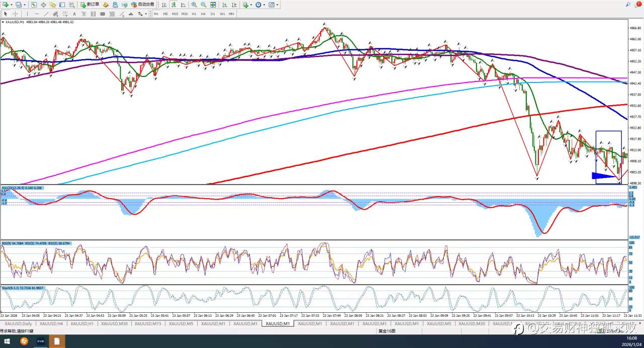Click the 新订单 New Order button
This screenshot has width=644, height=348.
(x=90, y=5)
